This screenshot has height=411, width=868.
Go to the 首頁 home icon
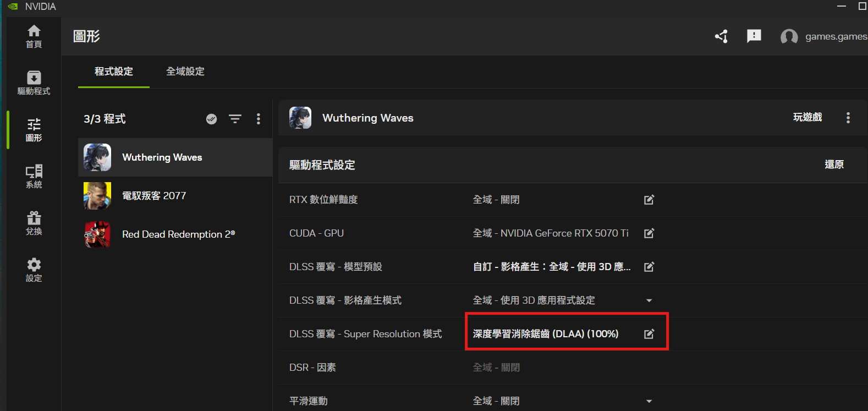click(x=34, y=36)
